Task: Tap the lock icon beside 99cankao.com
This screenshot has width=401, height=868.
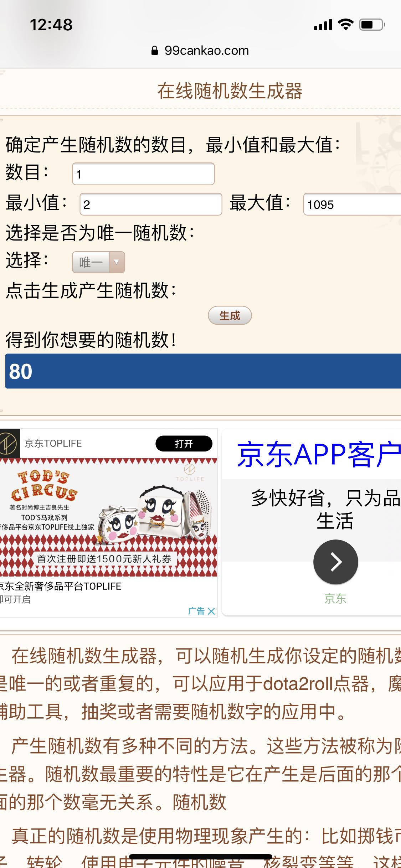Action: 154,51
